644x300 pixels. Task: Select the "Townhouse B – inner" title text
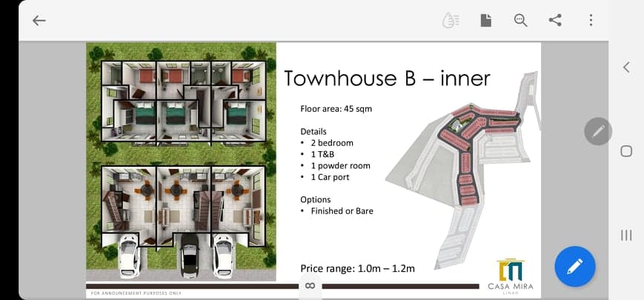coord(387,79)
